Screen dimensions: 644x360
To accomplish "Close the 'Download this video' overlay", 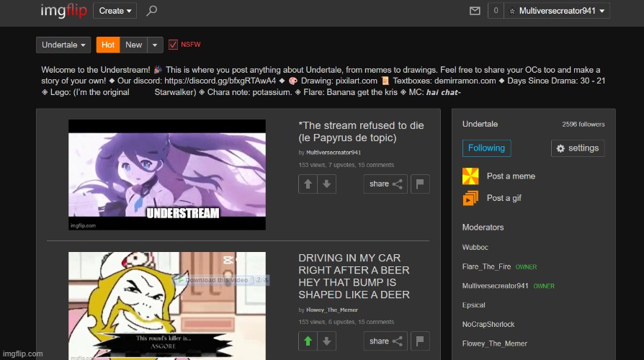I will pyautogui.click(x=266, y=279).
